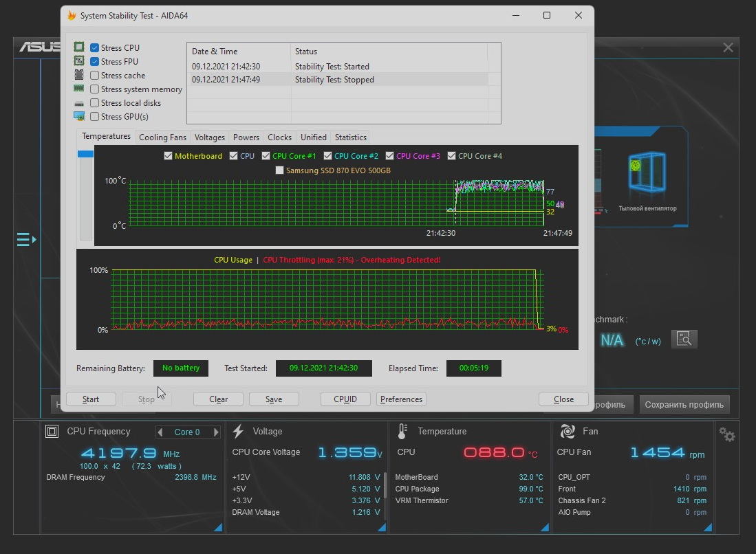Click the Voltage lightning bolt icon

tap(238, 431)
